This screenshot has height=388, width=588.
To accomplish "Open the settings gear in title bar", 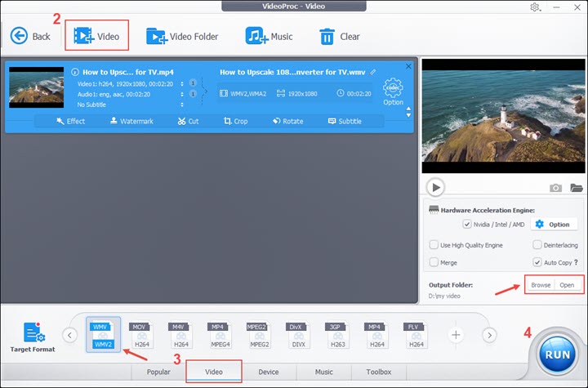I will click(534, 7).
